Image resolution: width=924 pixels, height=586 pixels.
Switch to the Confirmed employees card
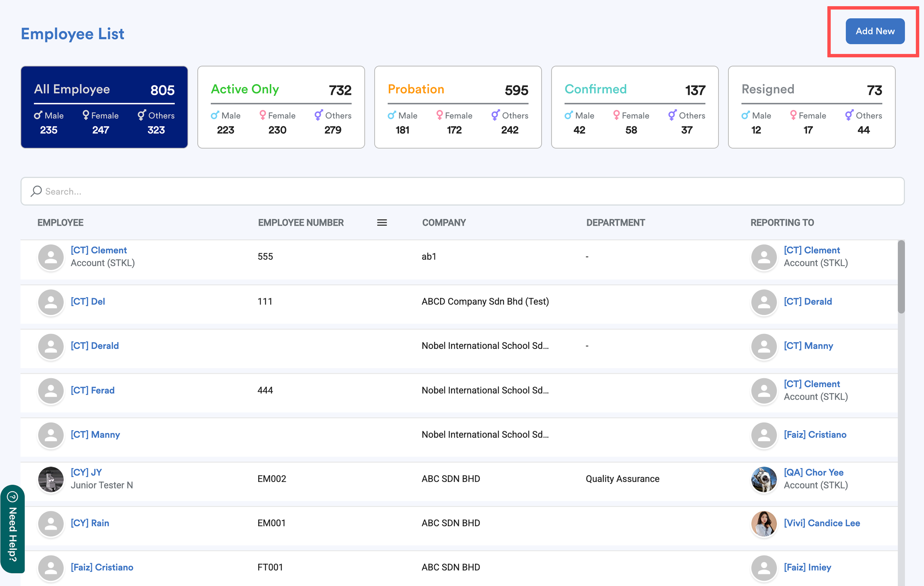635,107
